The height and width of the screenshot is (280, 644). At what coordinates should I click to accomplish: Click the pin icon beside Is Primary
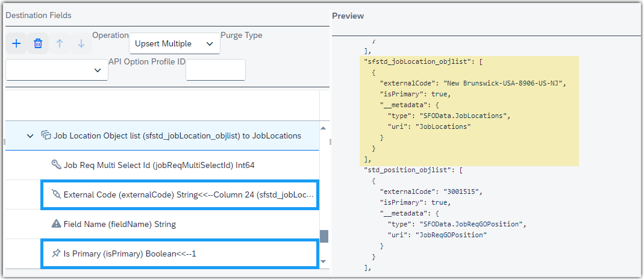click(56, 254)
